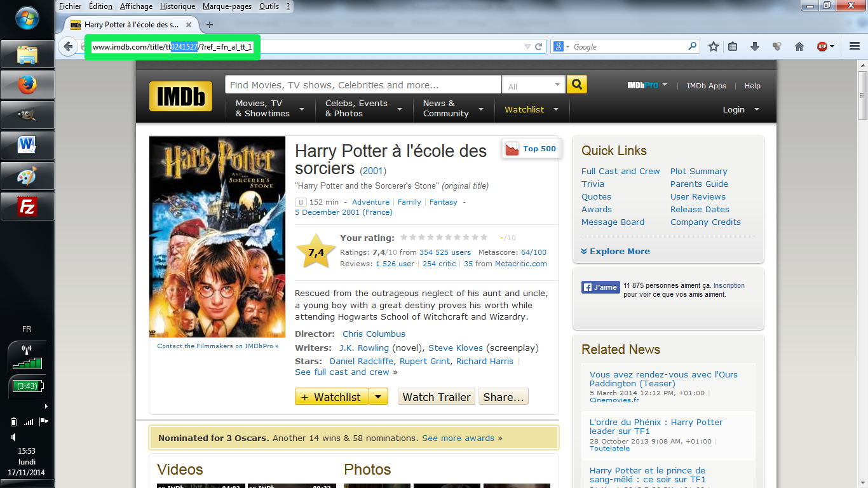Open the IMDbPro dropdown arrow
This screenshot has height=488, width=868.
pyautogui.click(x=665, y=85)
